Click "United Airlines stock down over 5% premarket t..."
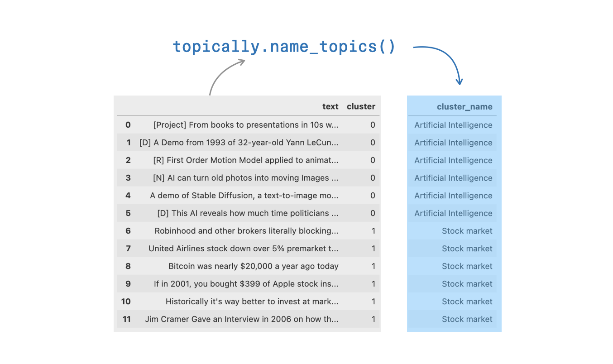The height and width of the screenshot is (364, 613). coord(244,249)
